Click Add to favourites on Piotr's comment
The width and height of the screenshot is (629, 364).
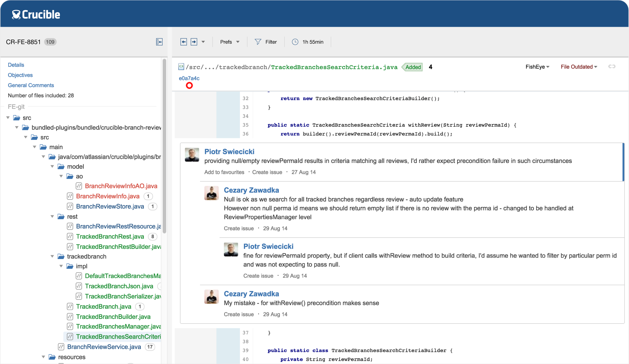coord(224,172)
